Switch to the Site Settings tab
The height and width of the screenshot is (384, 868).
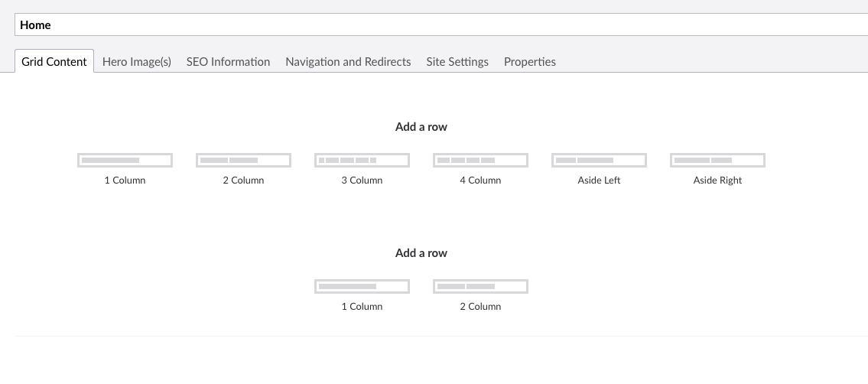pos(457,62)
